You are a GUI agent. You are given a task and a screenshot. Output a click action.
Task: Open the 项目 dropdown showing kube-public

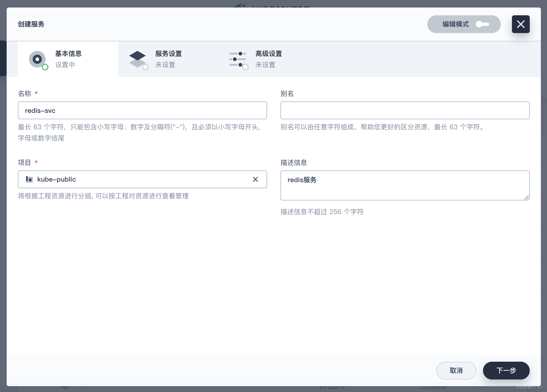(x=142, y=179)
